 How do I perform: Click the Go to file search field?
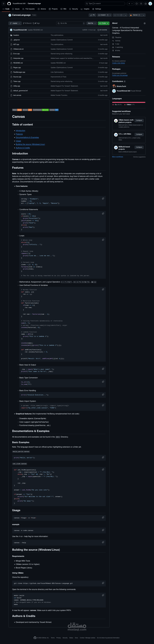[71, 23]
